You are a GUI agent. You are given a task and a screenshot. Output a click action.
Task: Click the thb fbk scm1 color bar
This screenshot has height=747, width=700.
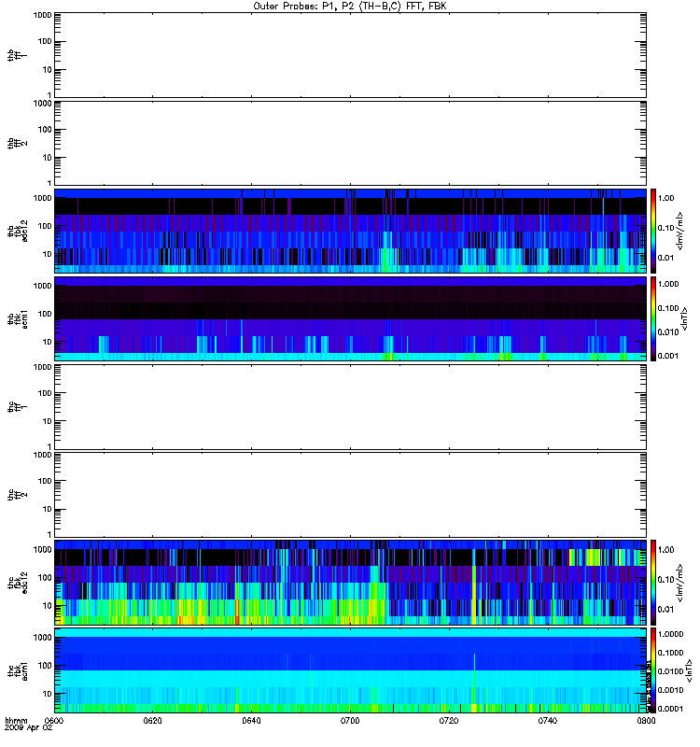pos(653,318)
